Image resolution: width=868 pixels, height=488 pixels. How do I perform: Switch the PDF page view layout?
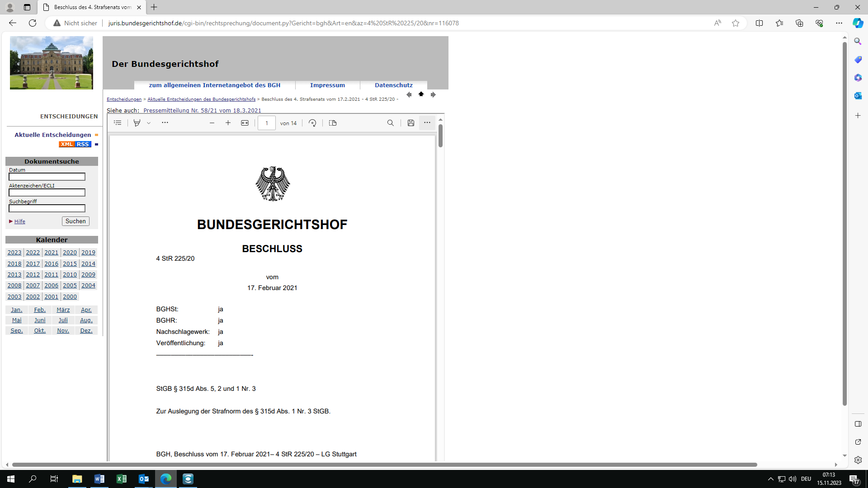(x=333, y=123)
